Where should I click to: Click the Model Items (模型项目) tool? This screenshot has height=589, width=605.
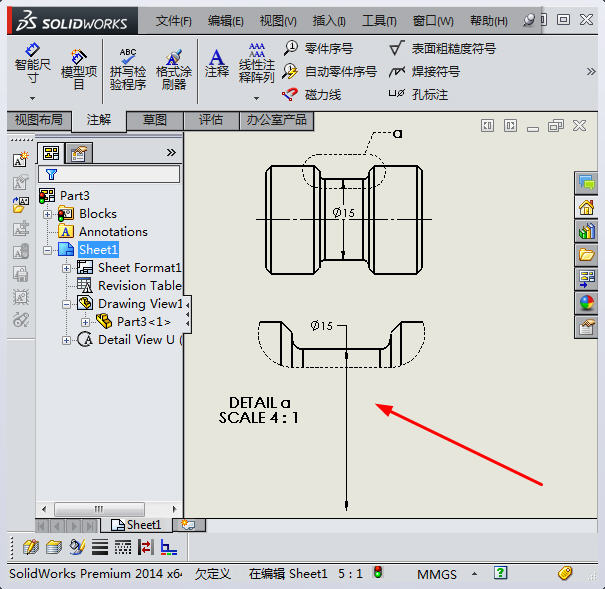coord(79,64)
